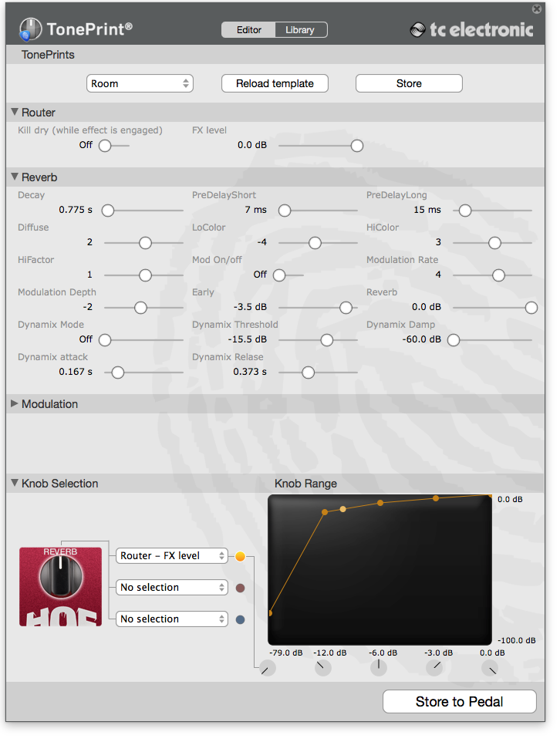Click the Store to Pedal button
Screen dimensions: 560x752
tap(459, 702)
